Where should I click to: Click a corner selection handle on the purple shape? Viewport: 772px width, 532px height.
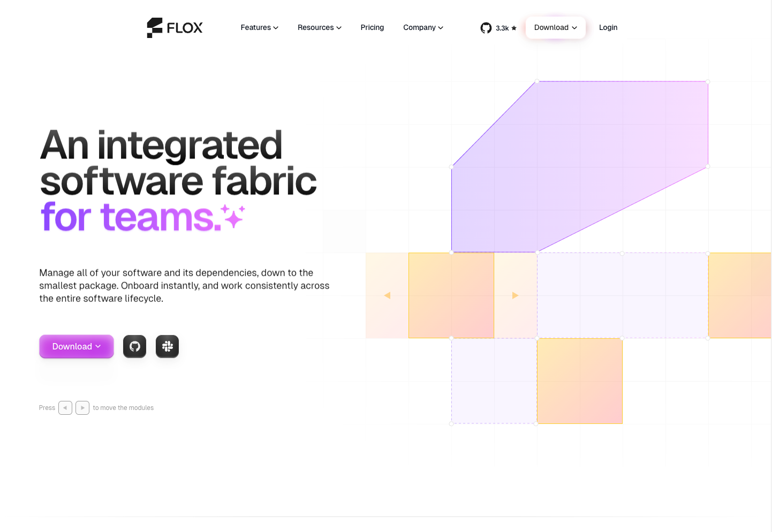coord(536,81)
